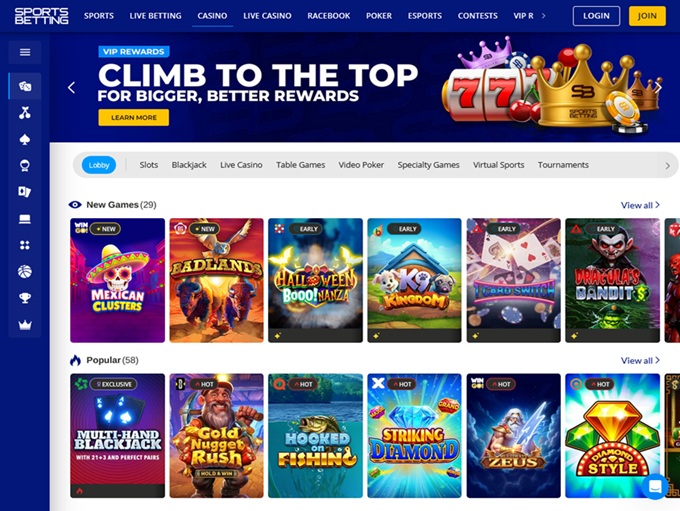The height and width of the screenshot is (511, 680).
Task: Open the live chat bubble icon
Action: tap(655, 486)
